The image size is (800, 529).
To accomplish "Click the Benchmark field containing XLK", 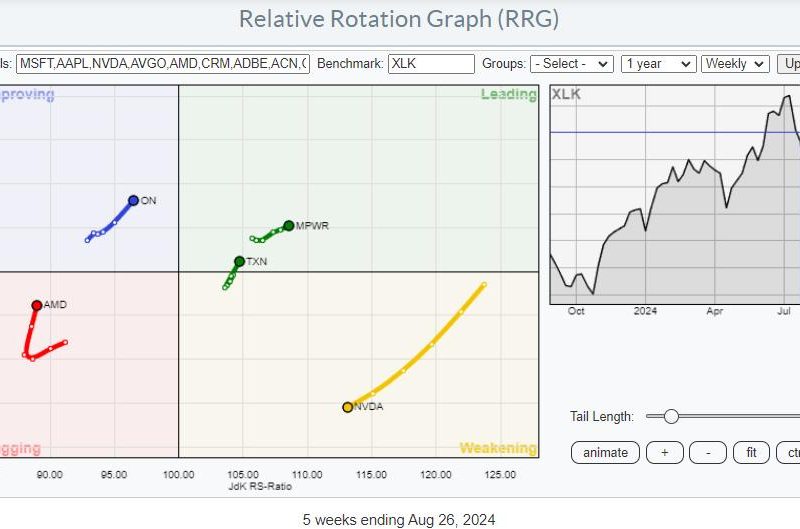I will tap(431, 64).
